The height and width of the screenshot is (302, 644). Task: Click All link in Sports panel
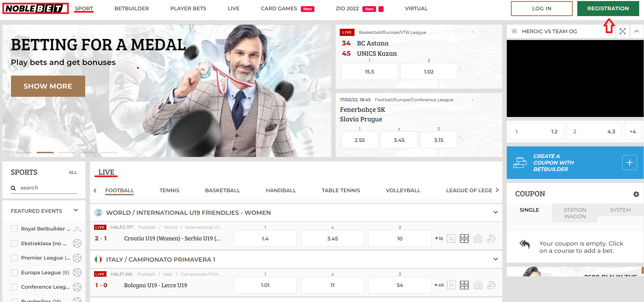click(x=73, y=172)
